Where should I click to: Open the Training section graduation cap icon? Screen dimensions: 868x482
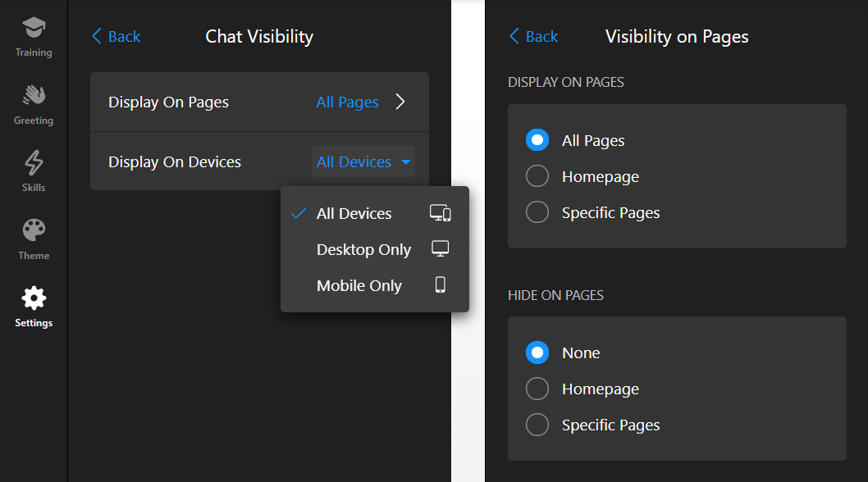pos(34,28)
